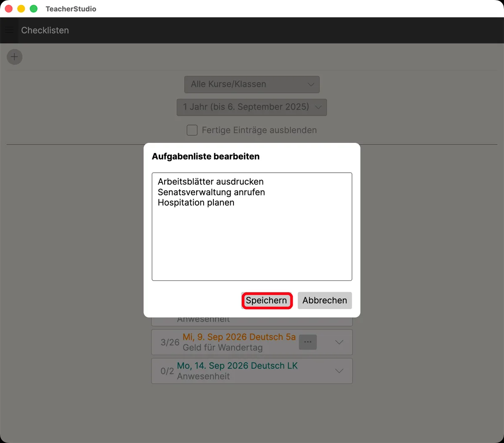Screen dimensions: 504x443
Task: Close the TeacherStudio window with red button
Action: pyautogui.click(x=8, y=9)
